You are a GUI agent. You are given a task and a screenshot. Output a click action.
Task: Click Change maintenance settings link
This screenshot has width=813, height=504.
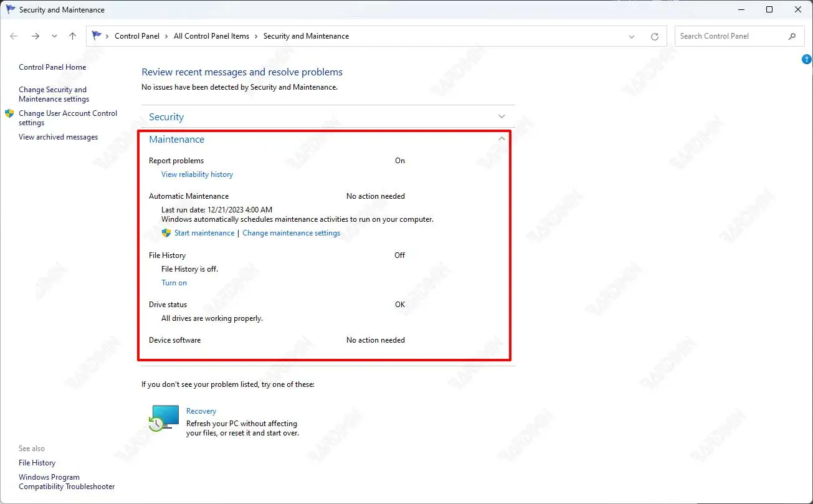pos(291,233)
